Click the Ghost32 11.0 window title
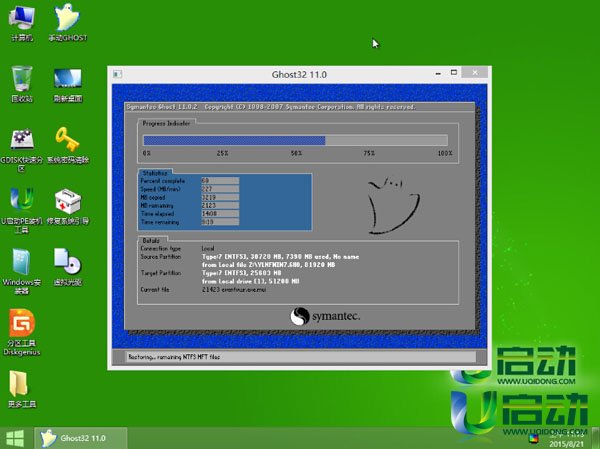 [299, 74]
